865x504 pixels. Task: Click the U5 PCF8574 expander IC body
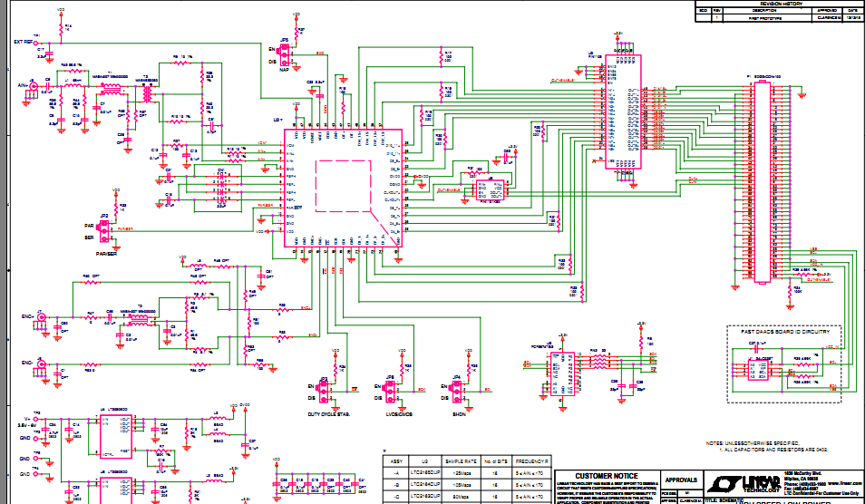[563, 373]
